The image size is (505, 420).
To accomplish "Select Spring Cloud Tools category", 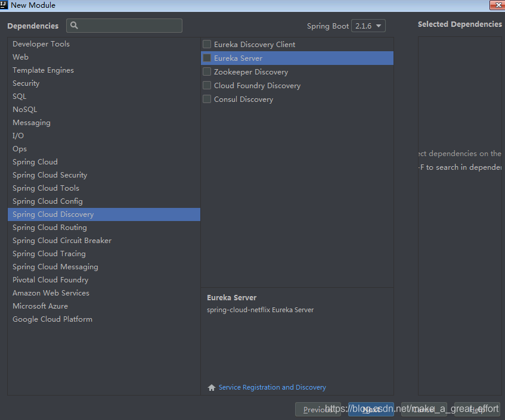I will pyautogui.click(x=104, y=188).
